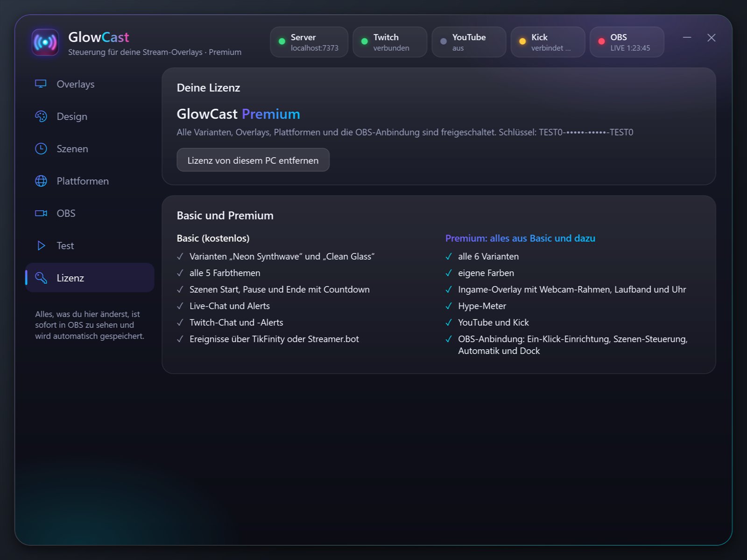Image resolution: width=747 pixels, height=560 pixels.
Task: Click the Plattformen globe icon
Action: (x=41, y=181)
